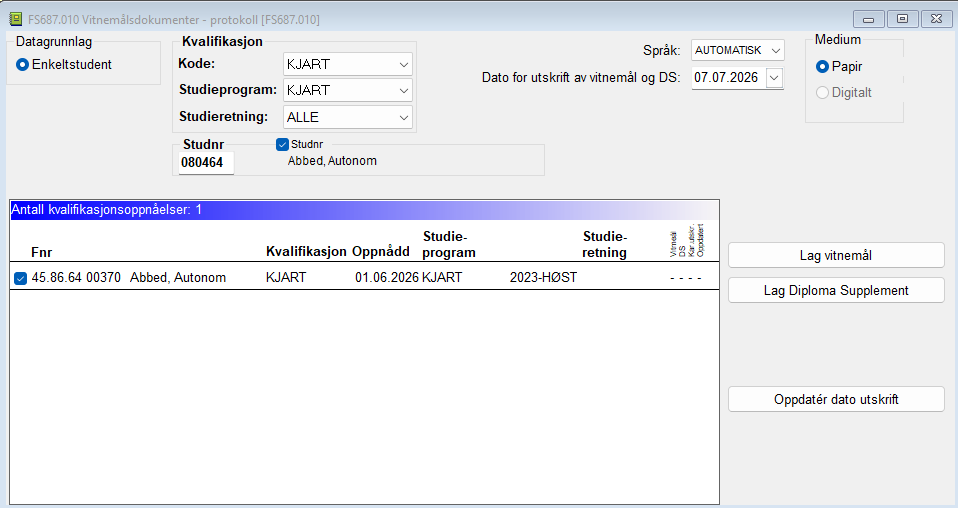The width and height of the screenshot is (958, 508).
Task: Select Fnr value 45.86.64 00370
Action: coord(76,278)
